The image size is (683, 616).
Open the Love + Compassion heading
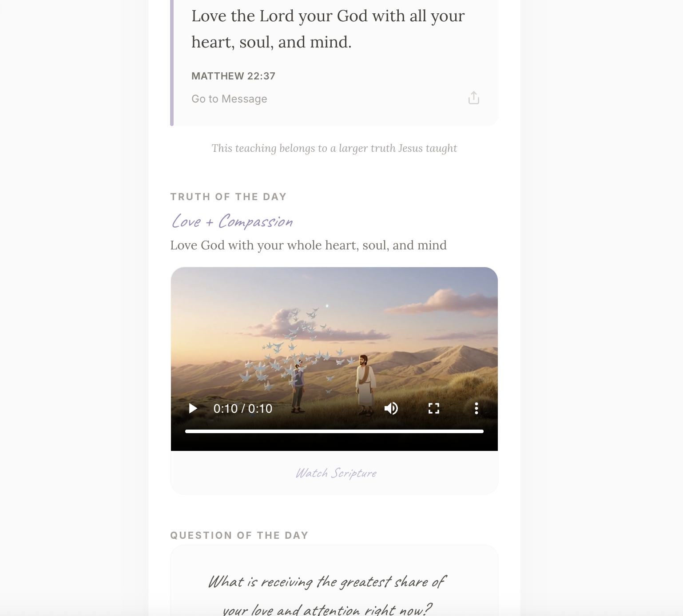point(232,221)
